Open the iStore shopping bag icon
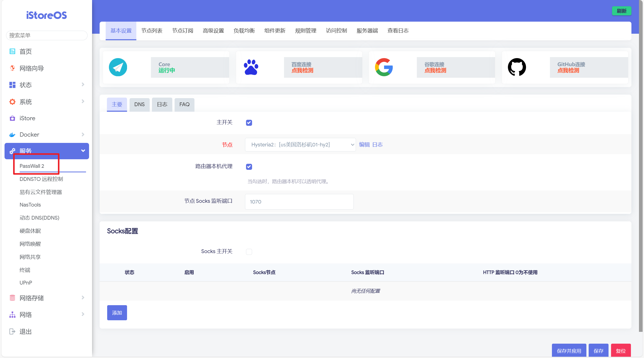Image resolution: width=644 pixels, height=358 pixels. pyautogui.click(x=12, y=118)
